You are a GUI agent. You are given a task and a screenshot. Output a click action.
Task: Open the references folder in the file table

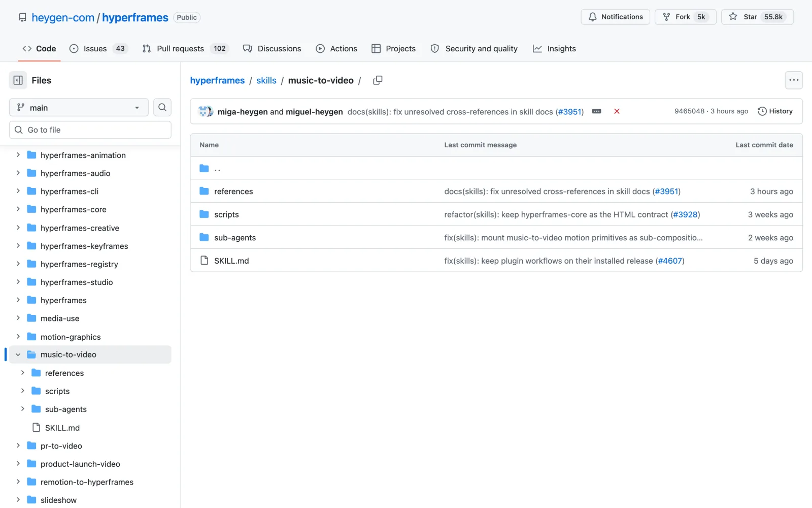click(233, 192)
